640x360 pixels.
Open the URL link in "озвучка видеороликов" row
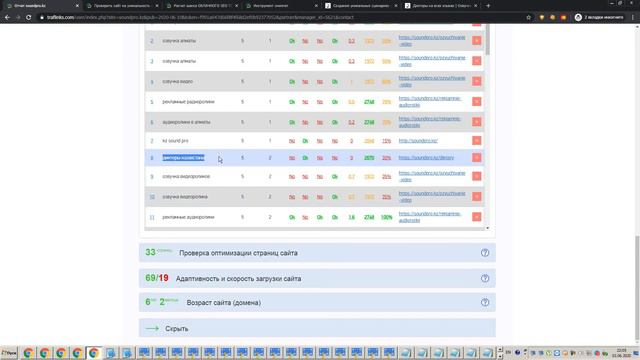click(x=432, y=176)
